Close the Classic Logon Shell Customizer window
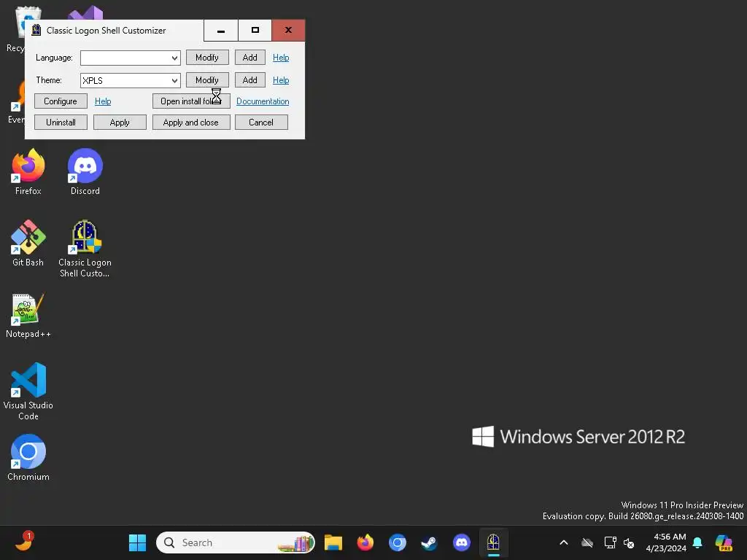 tap(288, 31)
